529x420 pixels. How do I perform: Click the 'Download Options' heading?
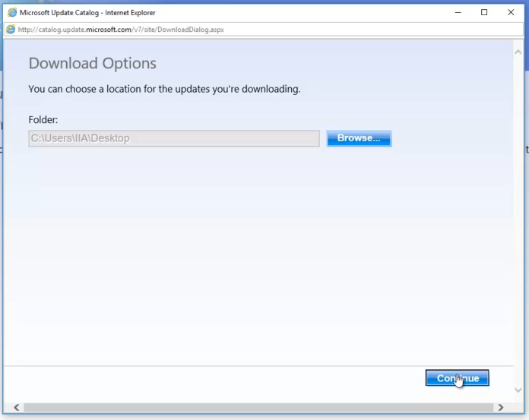(93, 63)
